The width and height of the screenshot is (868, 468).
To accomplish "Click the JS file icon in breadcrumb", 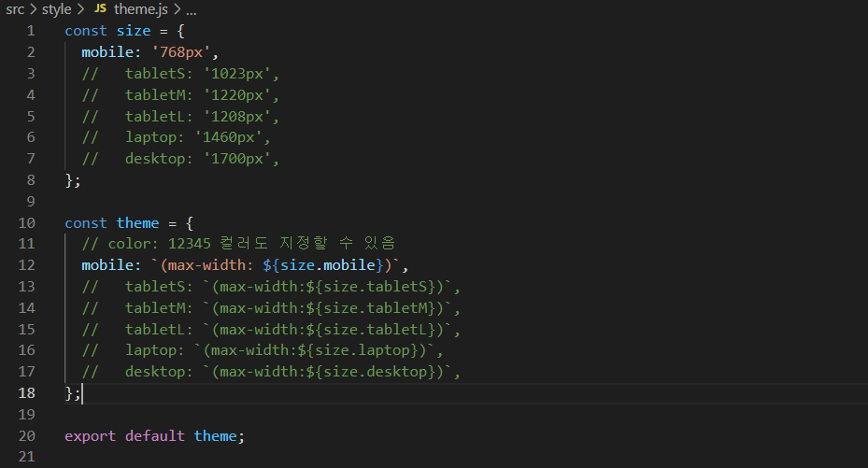I will (x=100, y=8).
